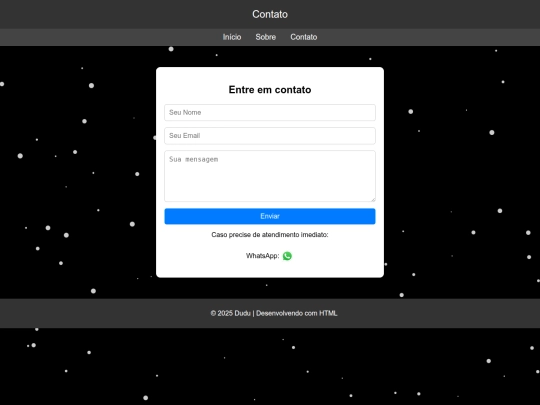
Task: Click the blue Enviar button
Action: point(270,216)
